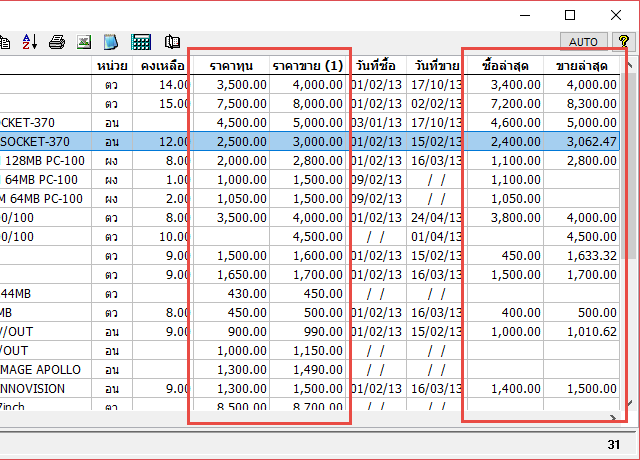
Task: Click the vertical scrollbar down arrow
Action: (x=629, y=404)
